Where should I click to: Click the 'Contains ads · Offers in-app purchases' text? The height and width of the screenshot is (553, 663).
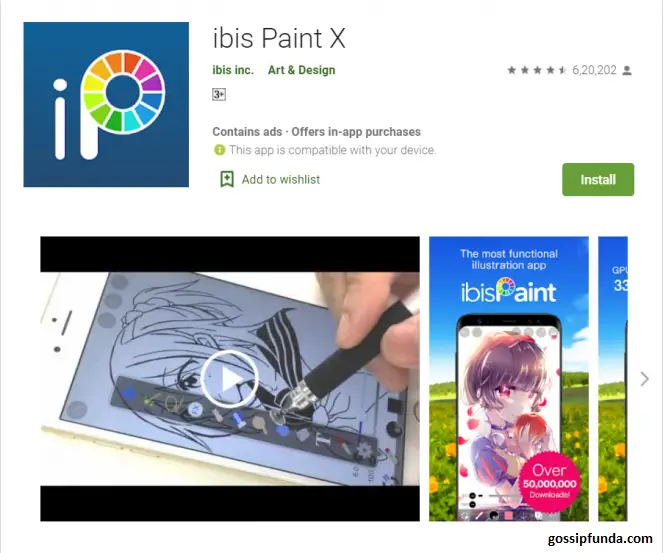[316, 132]
